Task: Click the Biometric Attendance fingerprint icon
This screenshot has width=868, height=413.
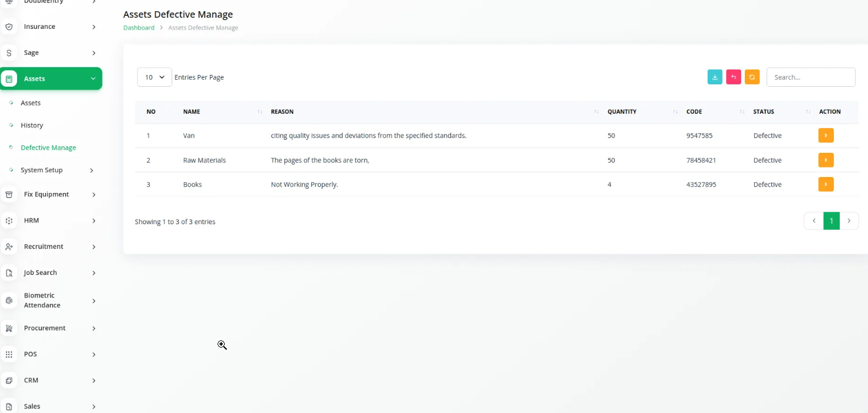Action: point(9,301)
